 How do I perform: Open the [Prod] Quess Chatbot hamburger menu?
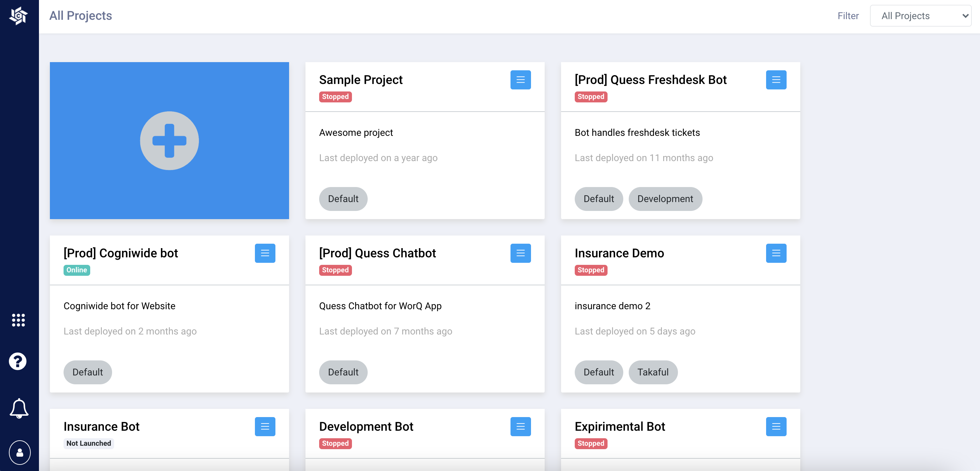(520, 253)
